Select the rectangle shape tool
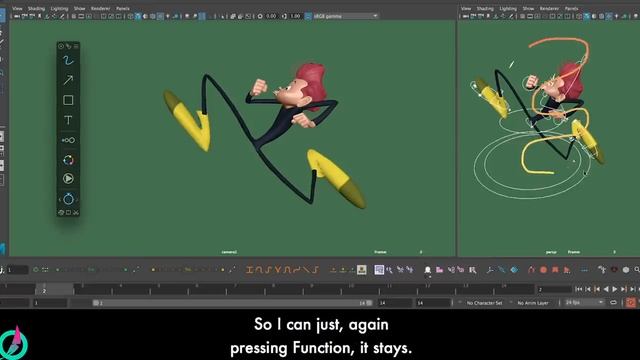This screenshot has width=640, height=360. pos(68,100)
